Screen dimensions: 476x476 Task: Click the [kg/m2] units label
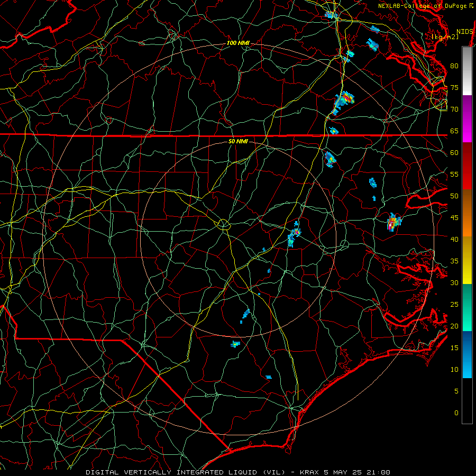445,37
